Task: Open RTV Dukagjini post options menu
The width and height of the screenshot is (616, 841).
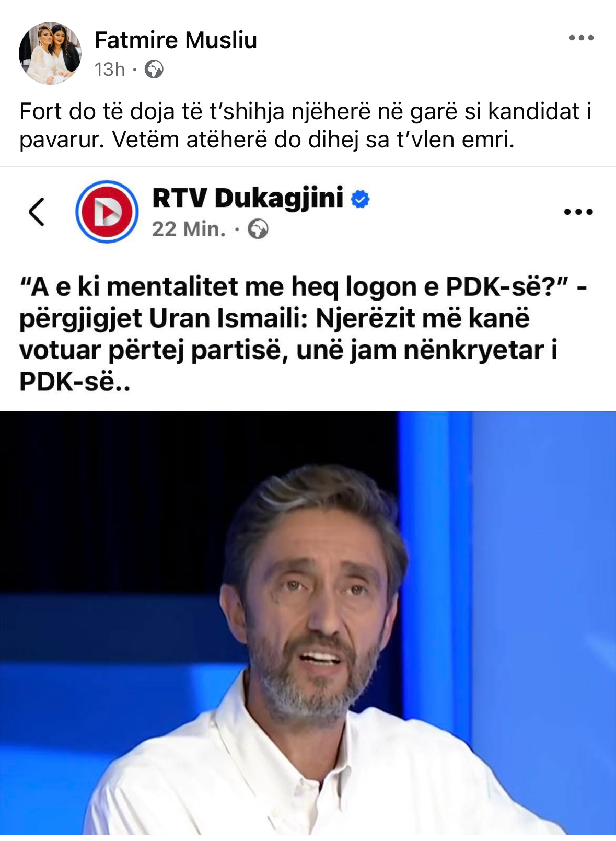Action: 578,212
